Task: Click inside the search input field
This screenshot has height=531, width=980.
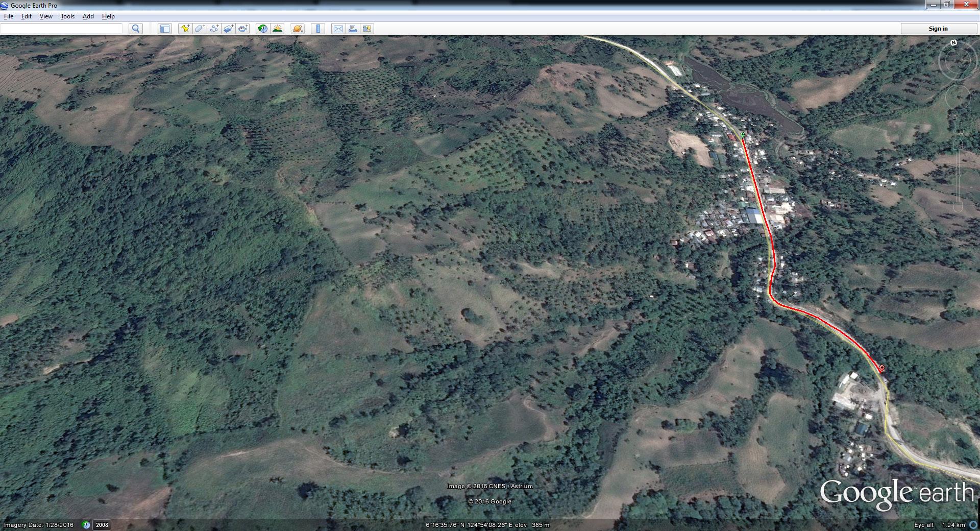Action: tap(61, 29)
